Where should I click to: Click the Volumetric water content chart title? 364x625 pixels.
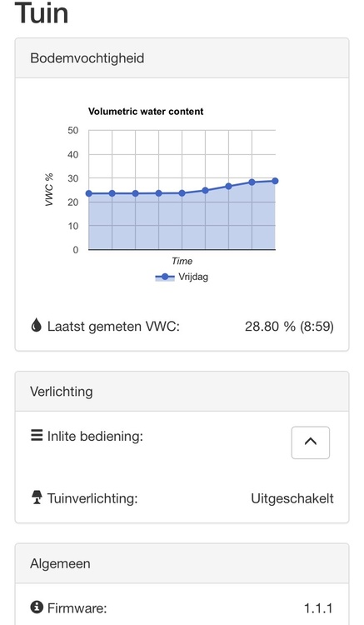(146, 112)
